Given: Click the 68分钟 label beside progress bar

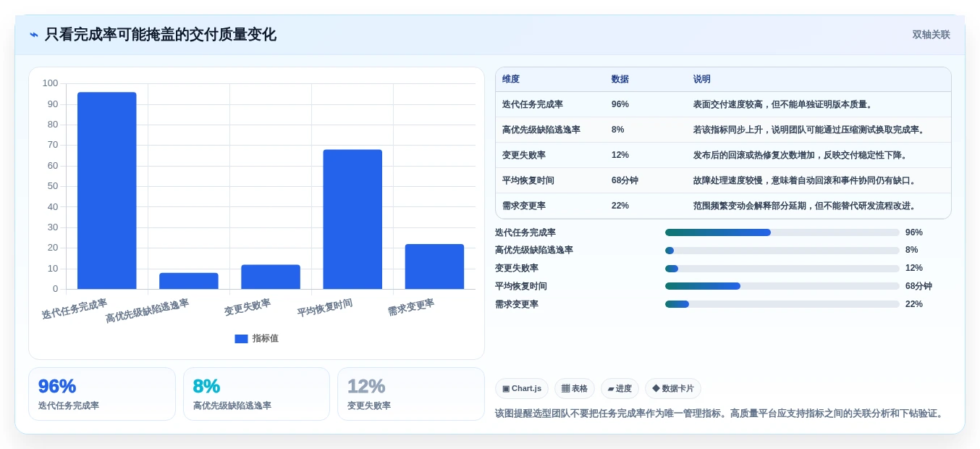Looking at the screenshot, I should pos(918,286).
